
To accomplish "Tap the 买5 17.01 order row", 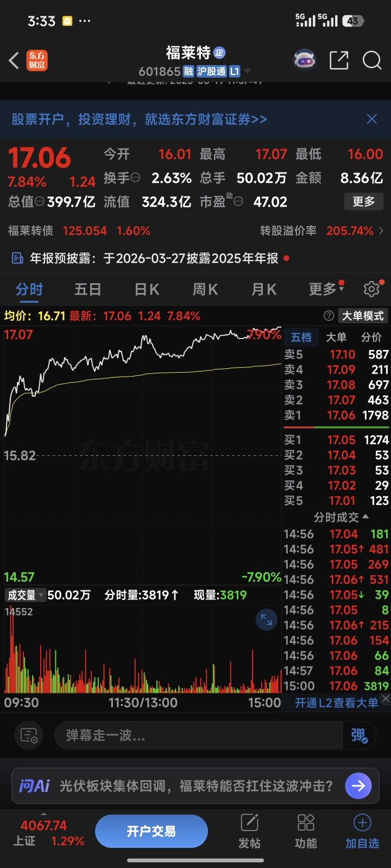I will click(x=337, y=501).
